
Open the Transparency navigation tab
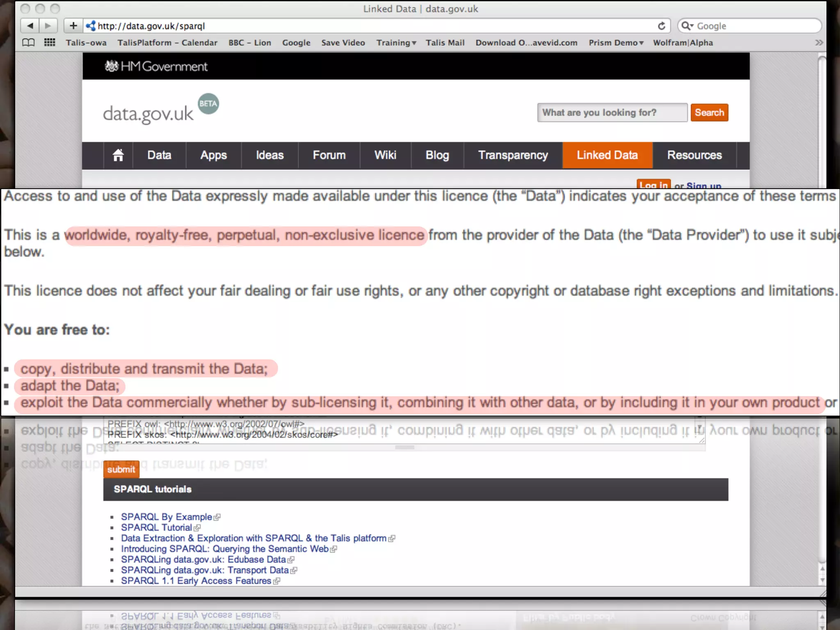click(x=513, y=155)
